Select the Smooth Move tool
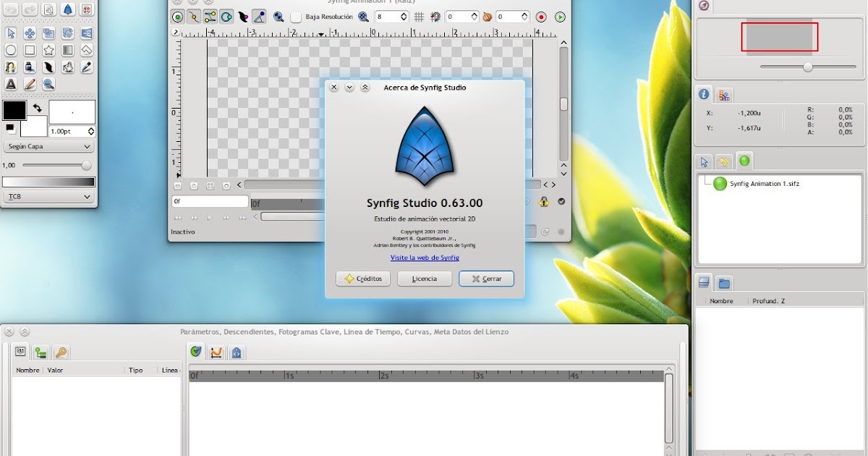 pyautogui.click(x=30, y=33)
